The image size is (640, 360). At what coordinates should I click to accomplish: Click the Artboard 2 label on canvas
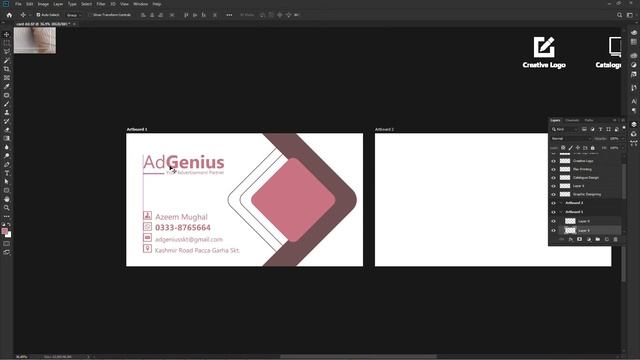(384, 129)
